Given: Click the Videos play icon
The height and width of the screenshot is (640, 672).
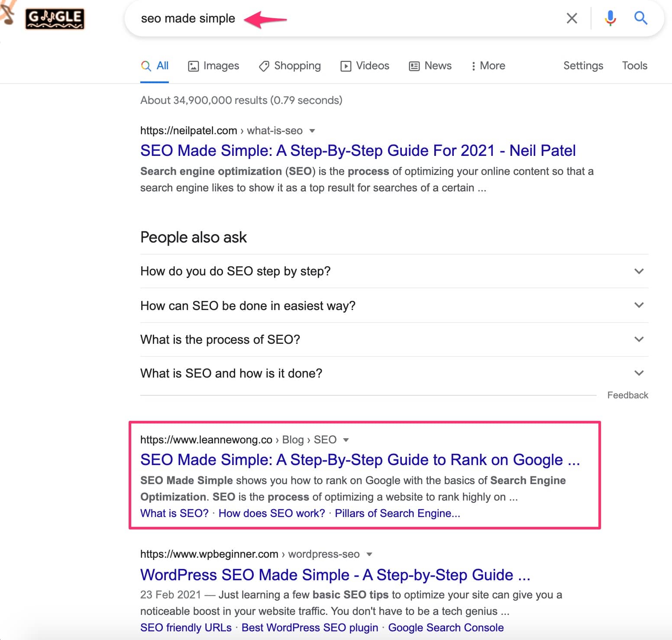Looking at the screenshot, I should (346, 66).
